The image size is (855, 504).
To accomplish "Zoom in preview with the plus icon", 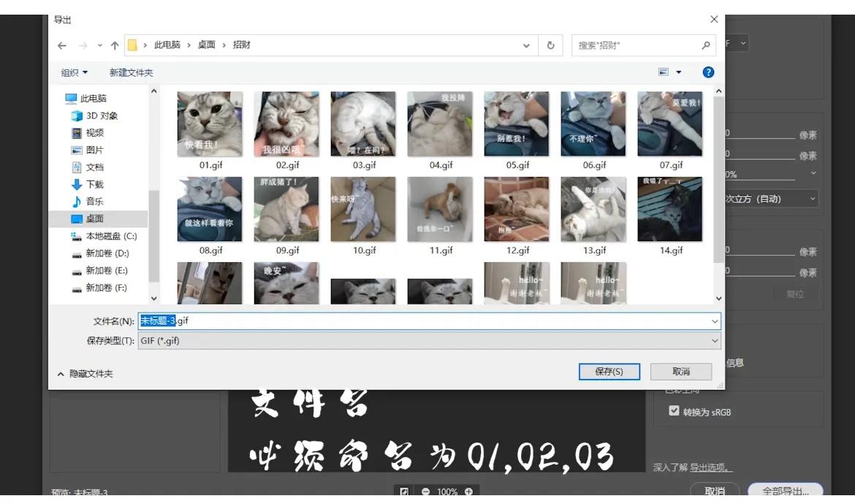I will [470, 491].
